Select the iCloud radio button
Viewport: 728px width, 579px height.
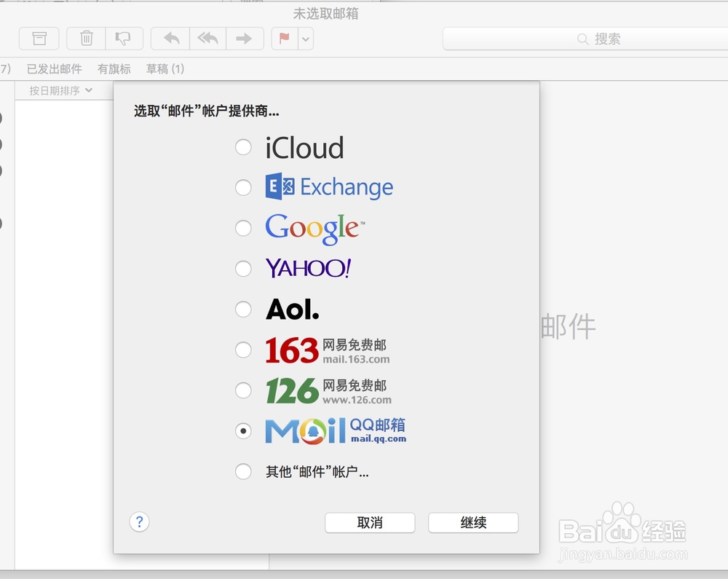(243, 147)
